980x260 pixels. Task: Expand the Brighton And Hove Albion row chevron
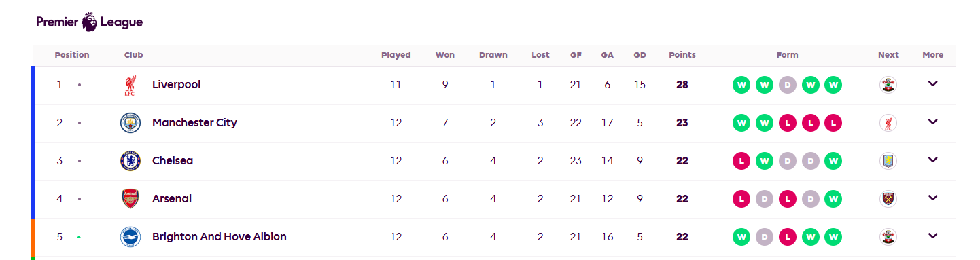[x=932, y=236]
